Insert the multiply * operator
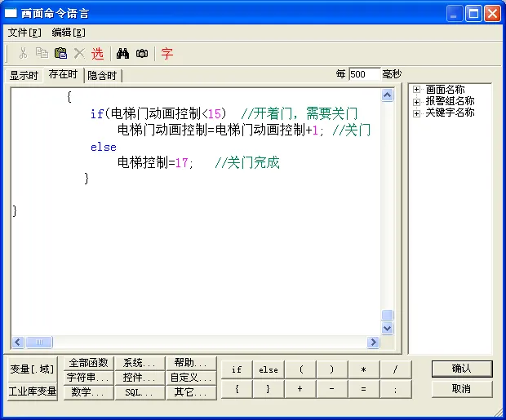The height and width of the screenshot is (420, 506). 364,369
